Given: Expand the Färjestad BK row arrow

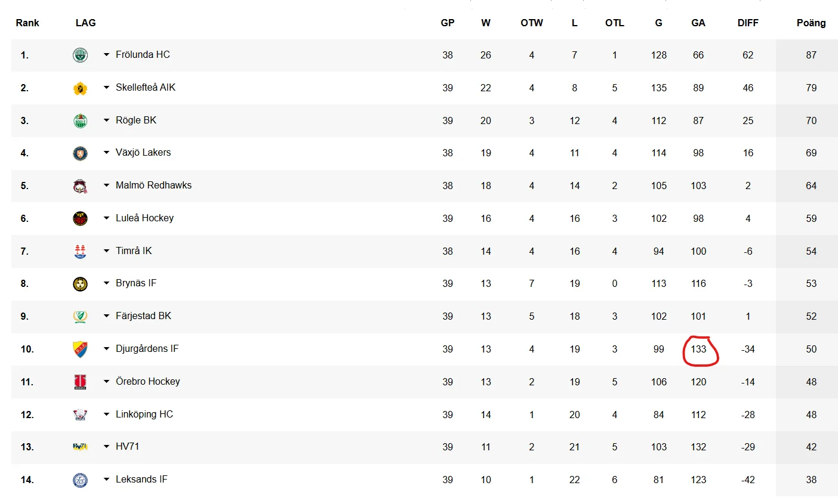Looking at the screenshot, I should point(106,316).
